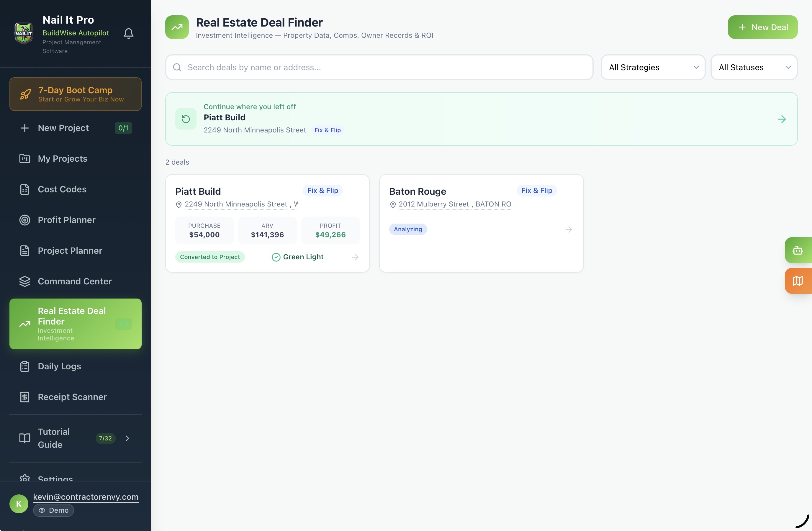This screenshot has height=531, width=812.
Task: Go to Profit Planner in the sidebar
Action: [x=66, y=220]
